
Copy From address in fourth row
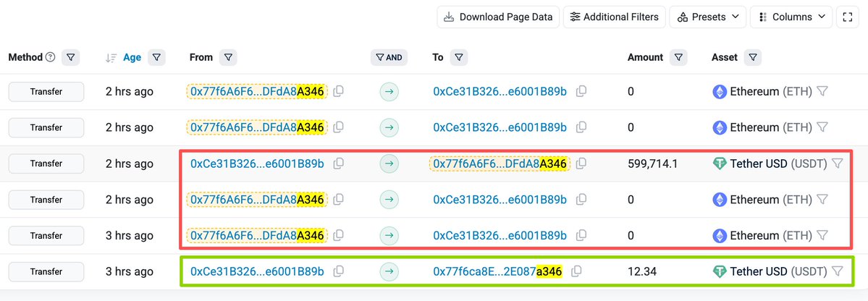pyautogui.click(x=339, y=199)
